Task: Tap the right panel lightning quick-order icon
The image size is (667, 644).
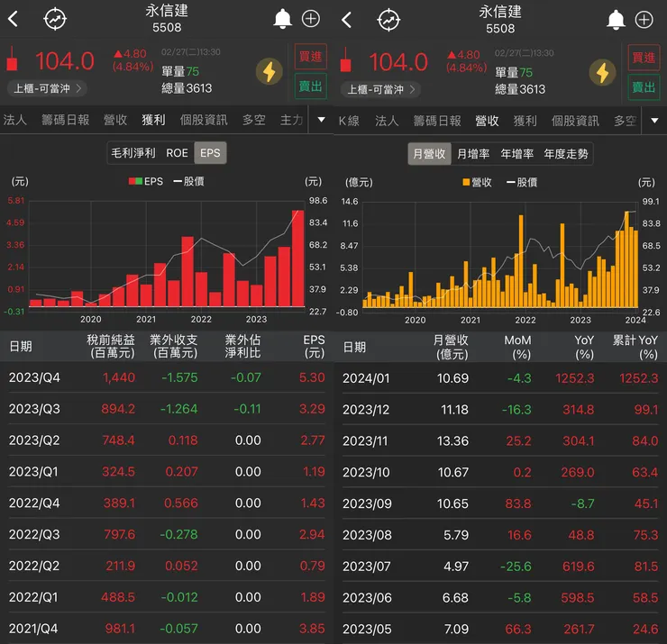Action: pyautogui.click(x=602, y=72)
